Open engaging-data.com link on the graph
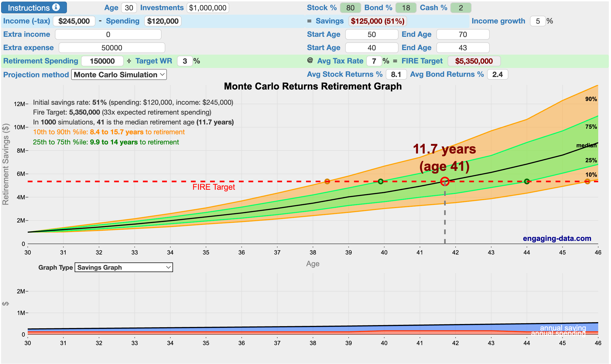Viewport: 611px width, 364px height. point(557,238)
